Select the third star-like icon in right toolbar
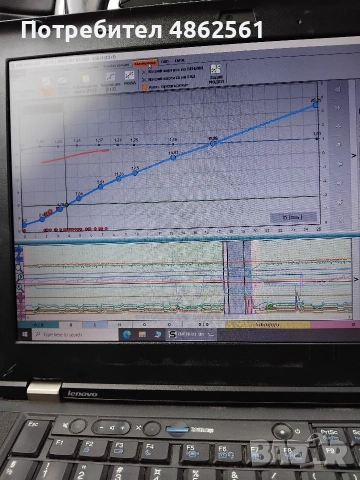360x480 pixels. [339, 127]
